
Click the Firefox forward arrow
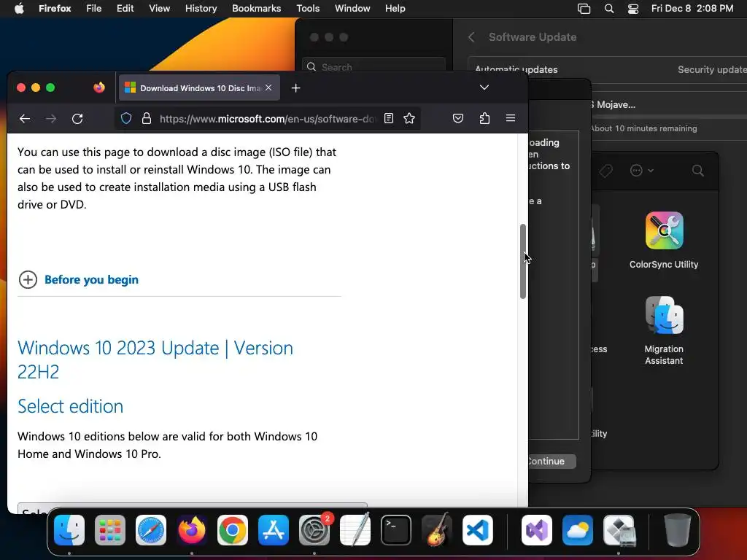coord(51,119)
